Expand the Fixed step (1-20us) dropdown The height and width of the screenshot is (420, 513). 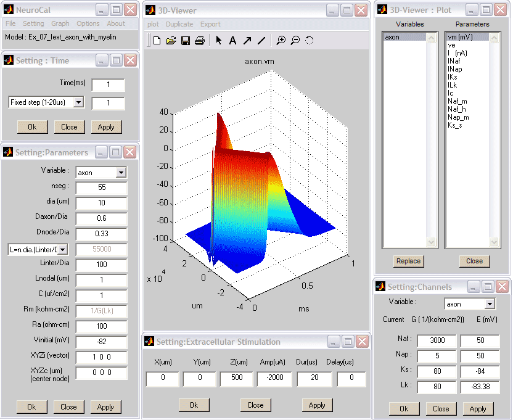point(78,102)
